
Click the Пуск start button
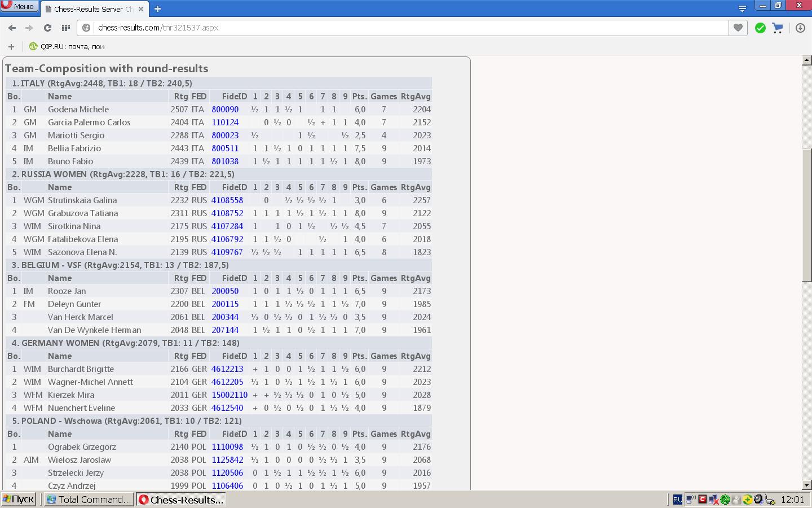(x=19, y=500)
